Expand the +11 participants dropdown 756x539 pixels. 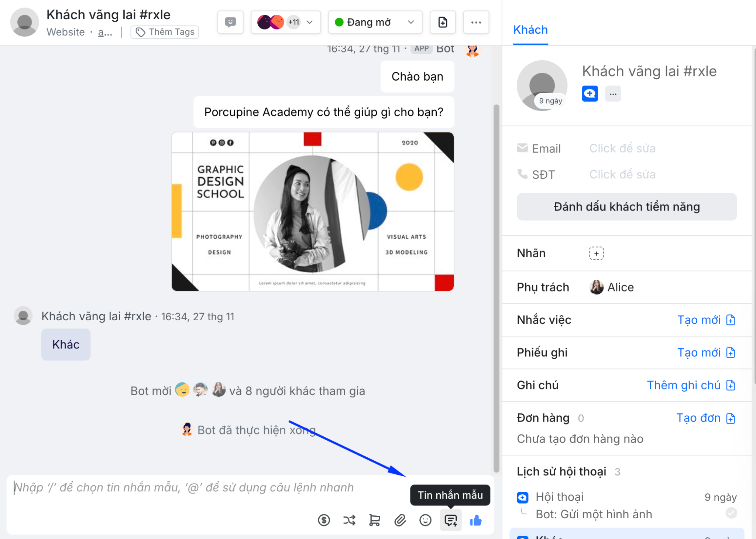point(286,22)
